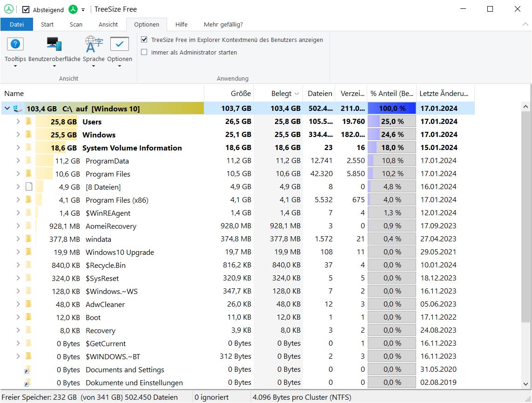Click the scrollbar down arrow

click(526, 384)
